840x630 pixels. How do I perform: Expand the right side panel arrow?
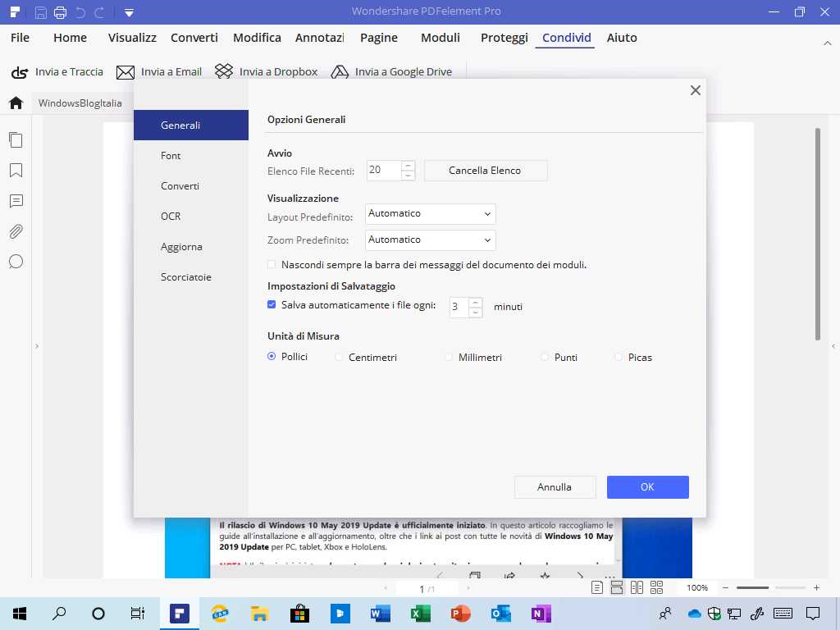833,346
